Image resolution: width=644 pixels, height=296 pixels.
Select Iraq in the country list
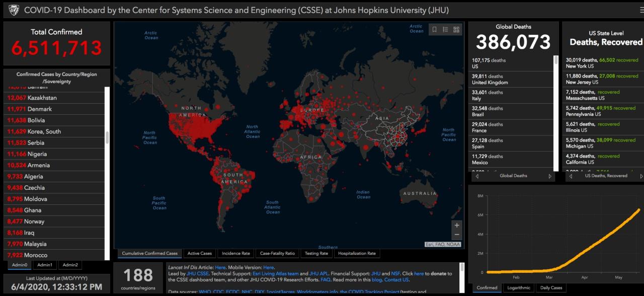(x=54, y=233)
